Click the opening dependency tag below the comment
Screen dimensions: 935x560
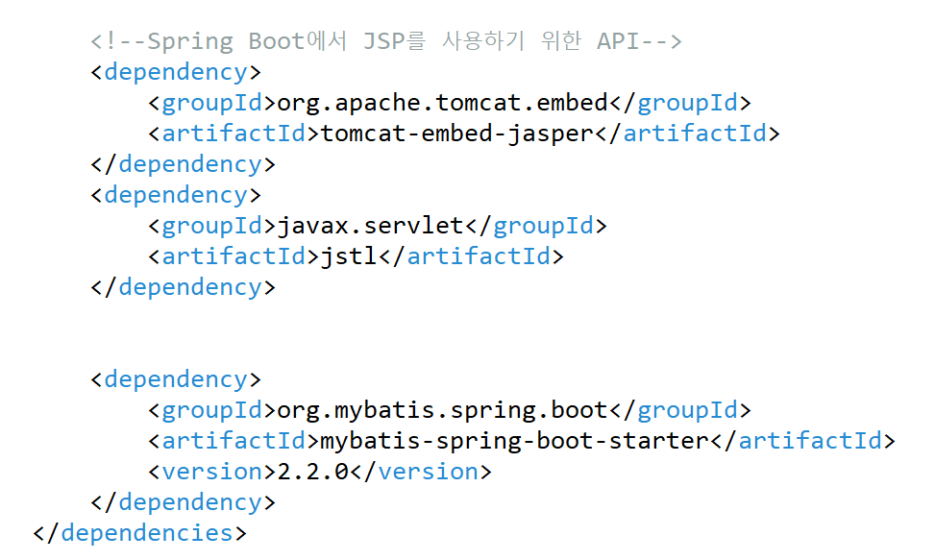click(x=176, y=73)
